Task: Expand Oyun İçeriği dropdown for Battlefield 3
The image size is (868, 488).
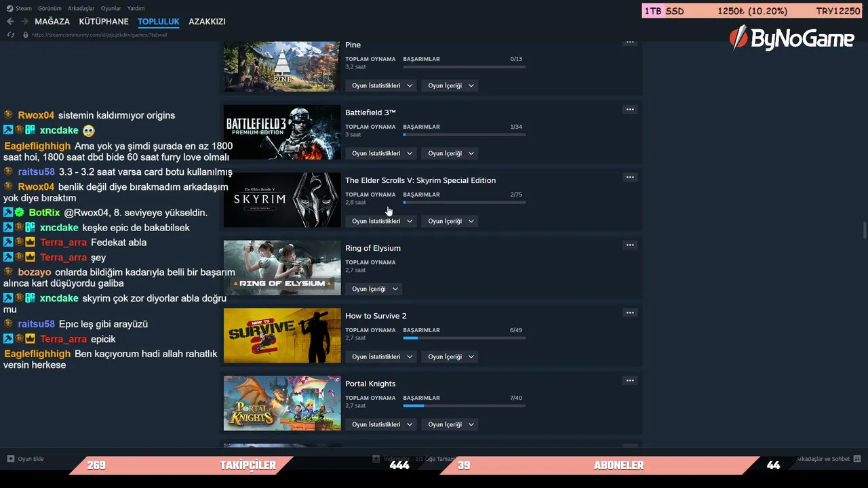Action: click(450, 153)
